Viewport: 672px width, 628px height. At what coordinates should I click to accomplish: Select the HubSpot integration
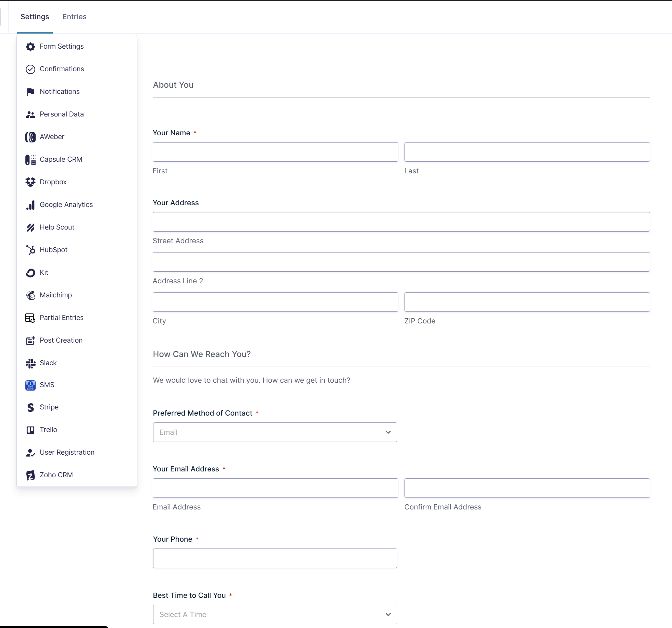(53, 250)
